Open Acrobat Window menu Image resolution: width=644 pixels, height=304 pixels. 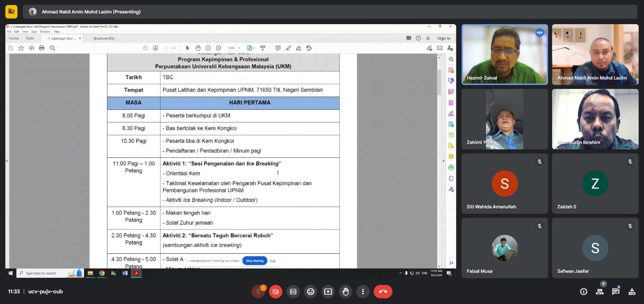pyautogui.click(x=45, y=31)
